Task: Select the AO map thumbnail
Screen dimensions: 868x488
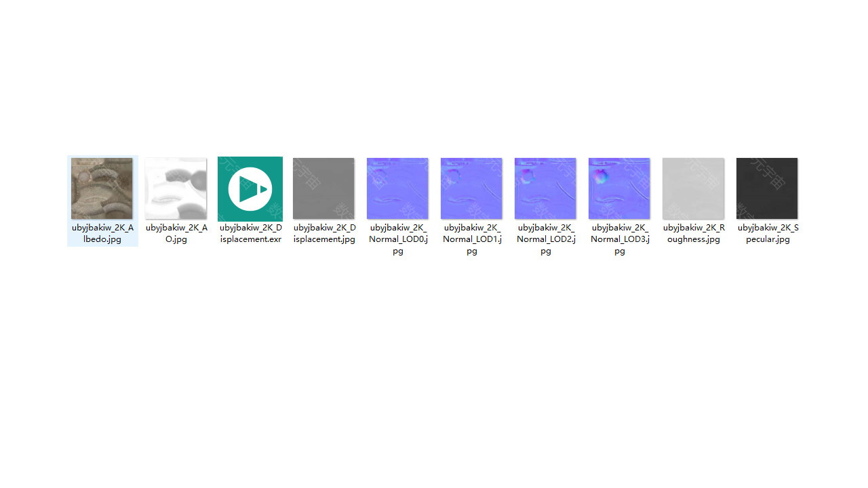Action: point(176,188)
